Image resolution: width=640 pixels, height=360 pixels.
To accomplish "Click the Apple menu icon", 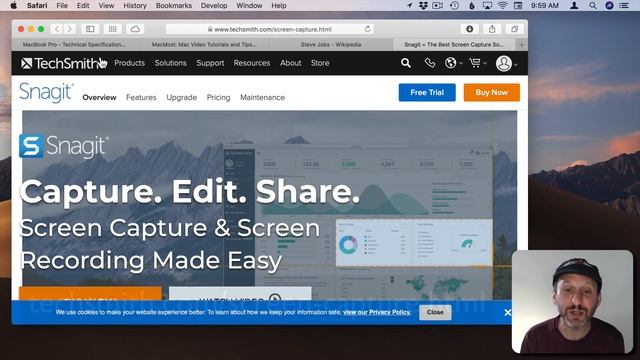I will tap(13, 5).
